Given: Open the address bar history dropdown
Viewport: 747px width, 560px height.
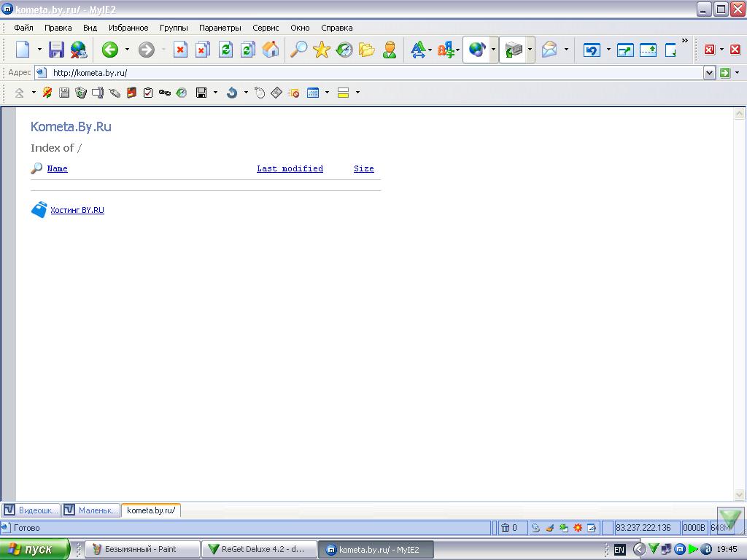Looking at the screenshot, I should click(709, 73).
